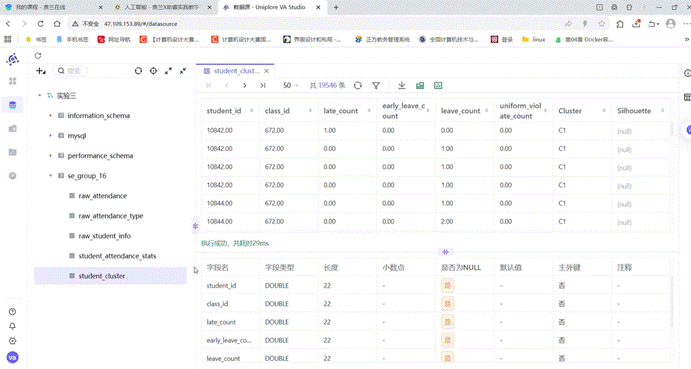Click the expand all arrows icon
The image size is (691, 369).
[168, 71]
